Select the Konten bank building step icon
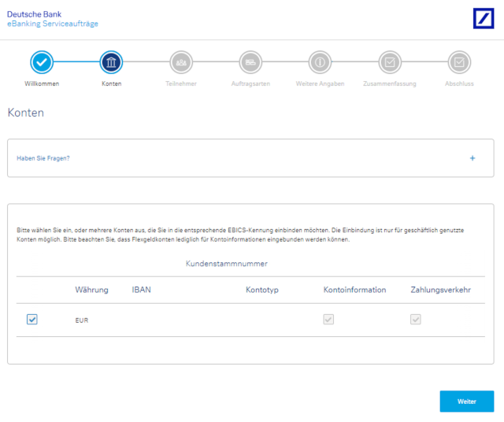The width and height of the screenshot is (504, 422). [111, 61]
